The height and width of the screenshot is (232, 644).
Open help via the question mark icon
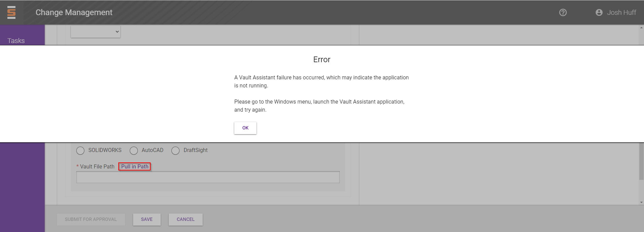(x=563, y=12)
